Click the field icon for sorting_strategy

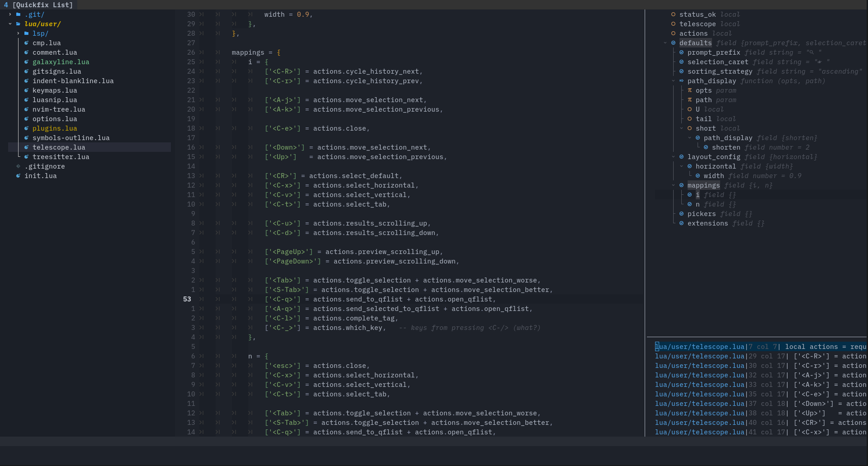681,71
